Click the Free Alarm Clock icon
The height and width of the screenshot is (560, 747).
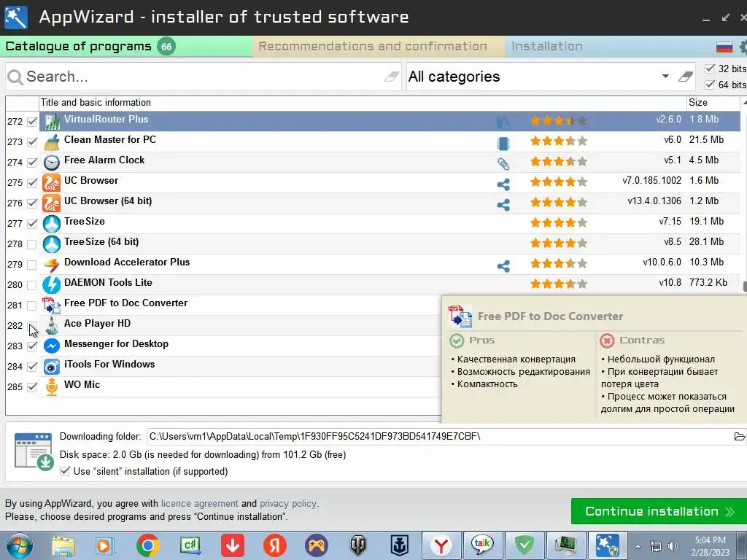(x=52, y=163)
